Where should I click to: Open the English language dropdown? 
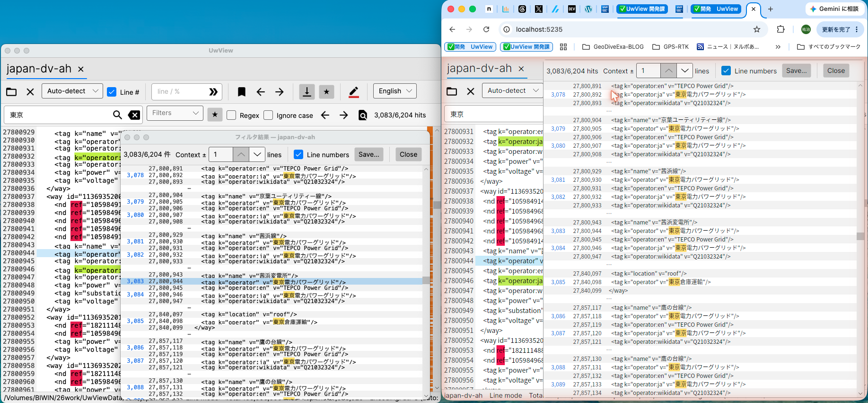(x=395, y=91)
